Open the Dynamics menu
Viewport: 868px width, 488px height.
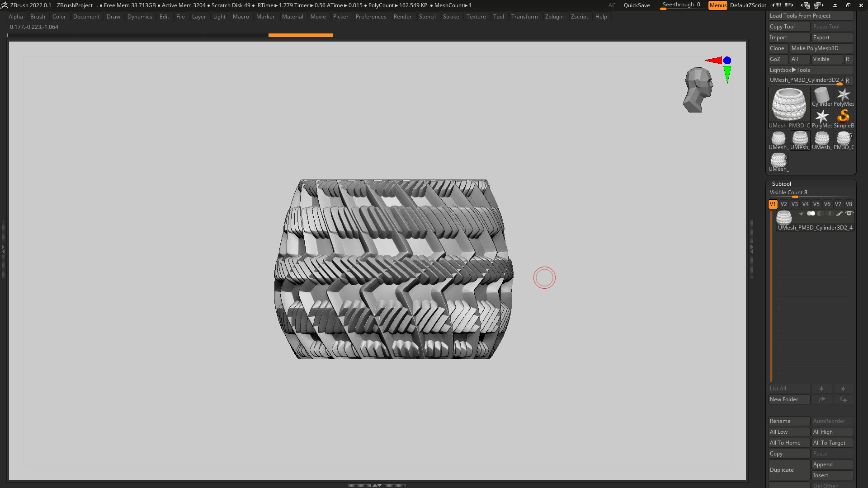(x=140, y=17)
